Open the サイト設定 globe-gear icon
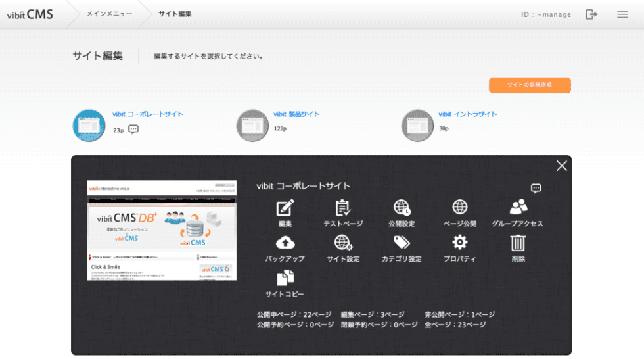 343,243
